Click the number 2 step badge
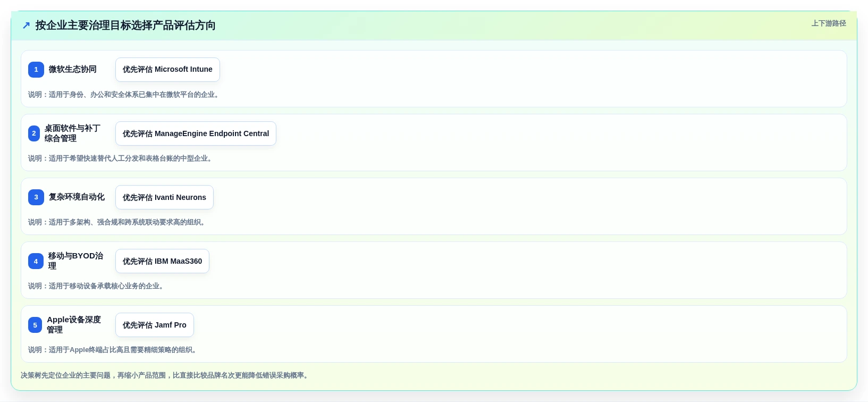 [x=34, y=133]
